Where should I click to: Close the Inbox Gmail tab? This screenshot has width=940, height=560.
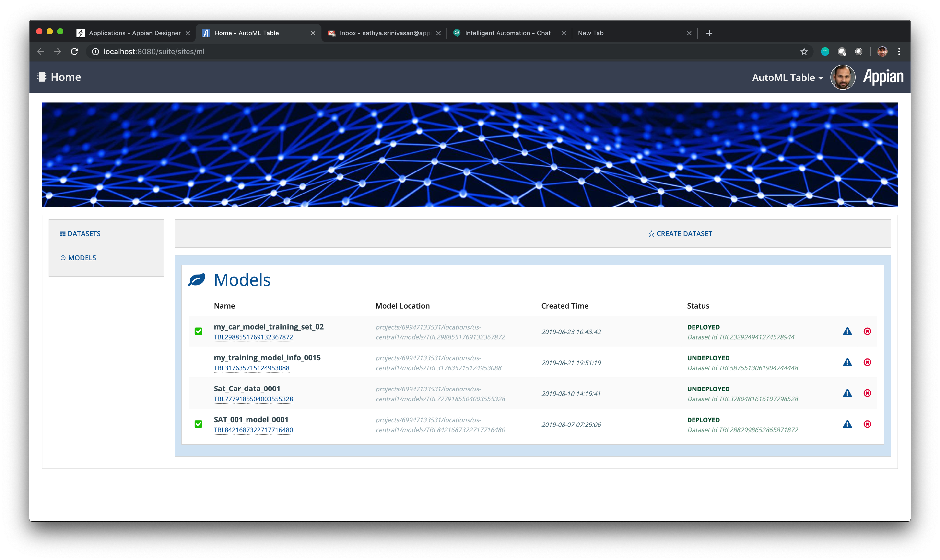[x=438, y=33]
